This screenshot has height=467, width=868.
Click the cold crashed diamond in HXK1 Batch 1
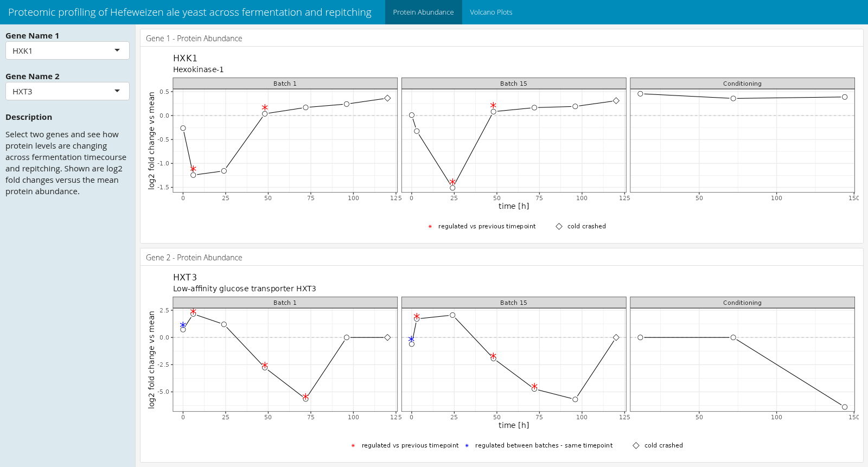pyautogui.click(x=387, y=98)
